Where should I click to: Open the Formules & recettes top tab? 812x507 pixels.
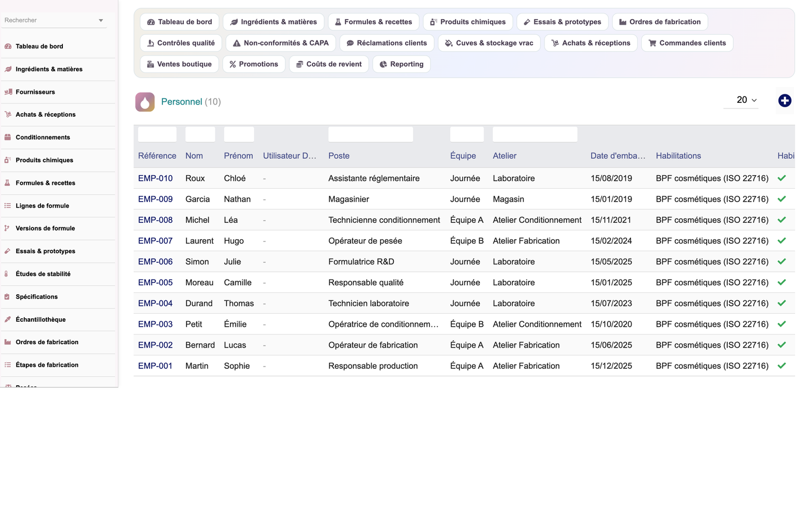click(374, 22)
